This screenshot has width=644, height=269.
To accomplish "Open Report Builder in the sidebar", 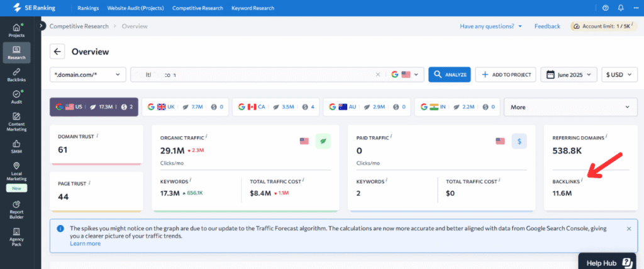I will pos(16,210).
